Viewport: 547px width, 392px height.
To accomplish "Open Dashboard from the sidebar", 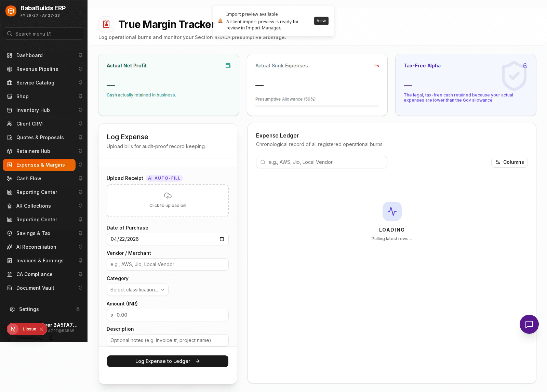I will click(39, 55).
